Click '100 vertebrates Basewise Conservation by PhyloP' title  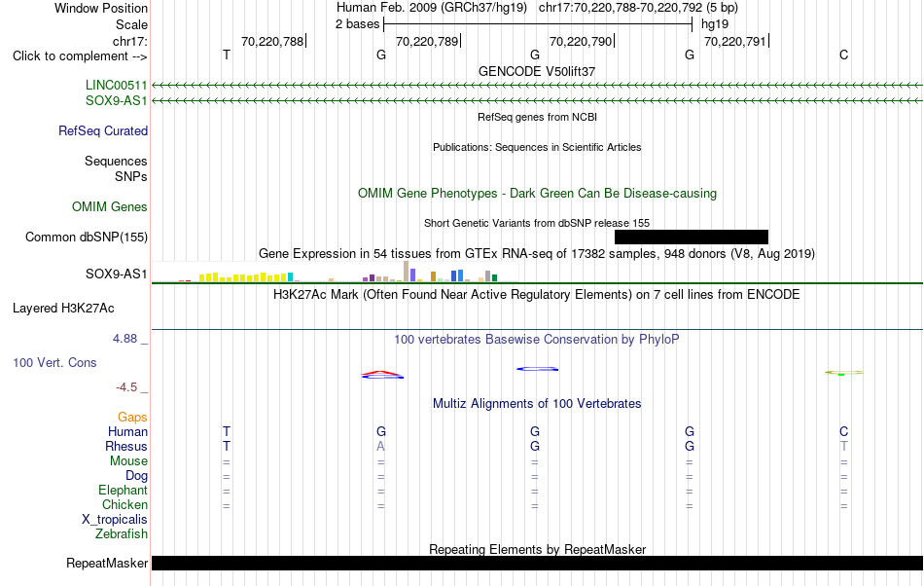[x=537, y=339]
